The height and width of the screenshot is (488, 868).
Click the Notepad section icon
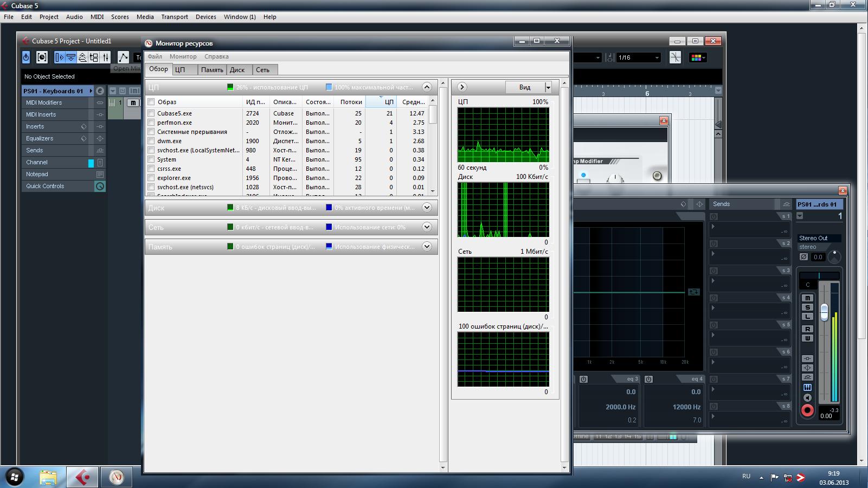coord(100,175)
